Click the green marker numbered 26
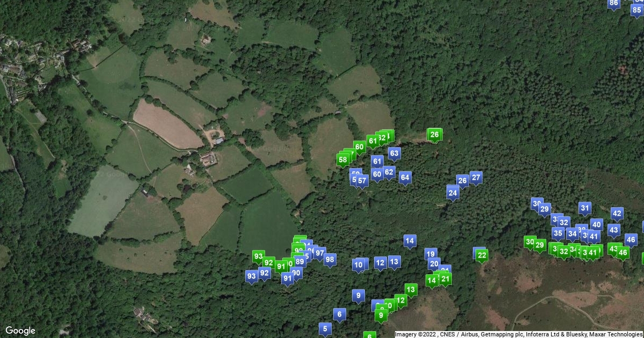This screenshot has width=644, height=338. 435,135
